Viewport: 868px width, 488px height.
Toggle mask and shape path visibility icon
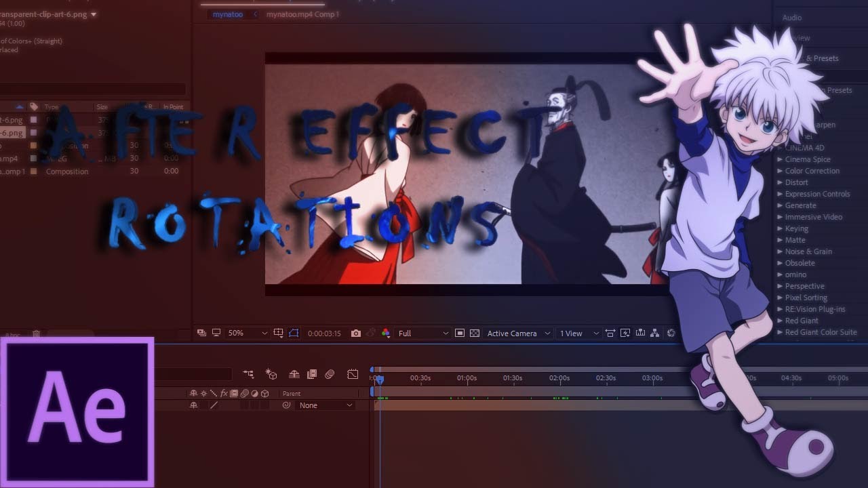pos(294,333)
